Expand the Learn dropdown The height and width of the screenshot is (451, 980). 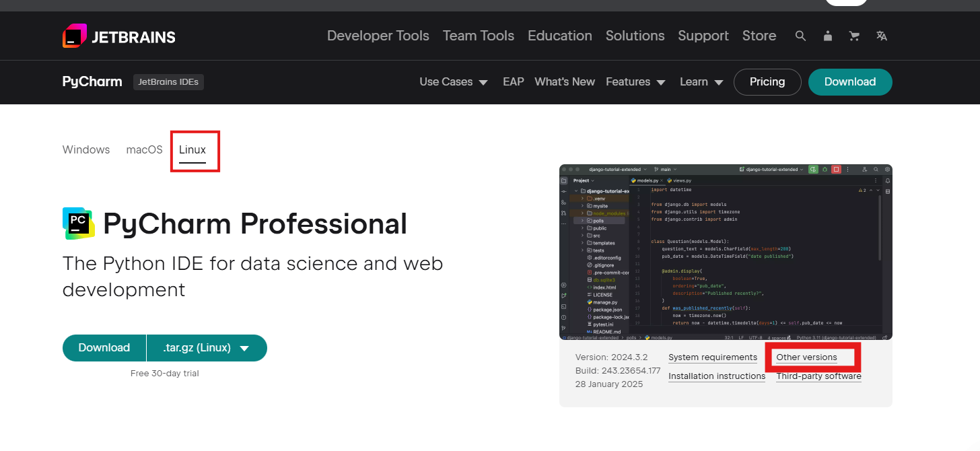click(x=701, y=82)
